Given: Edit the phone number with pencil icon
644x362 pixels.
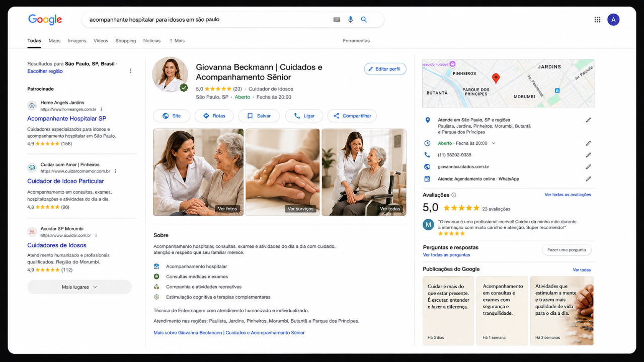Looking at the screenshot, I should click(x=588, y=155).
